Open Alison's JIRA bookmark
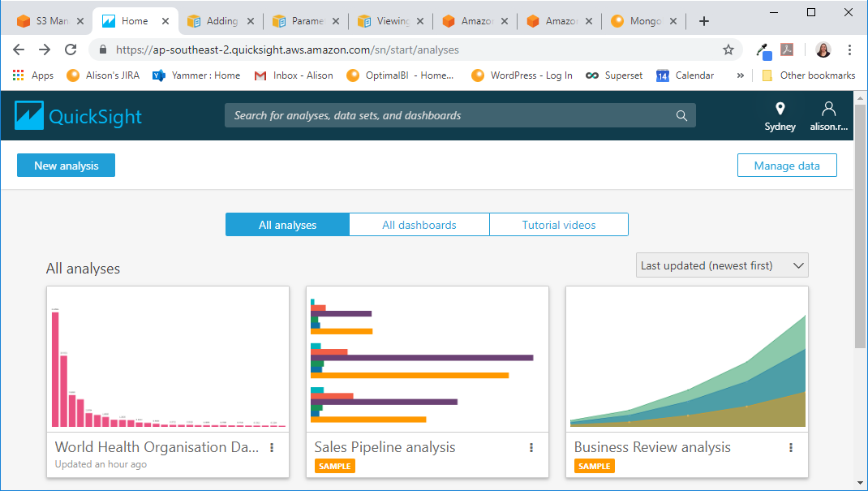 [103, 75]
